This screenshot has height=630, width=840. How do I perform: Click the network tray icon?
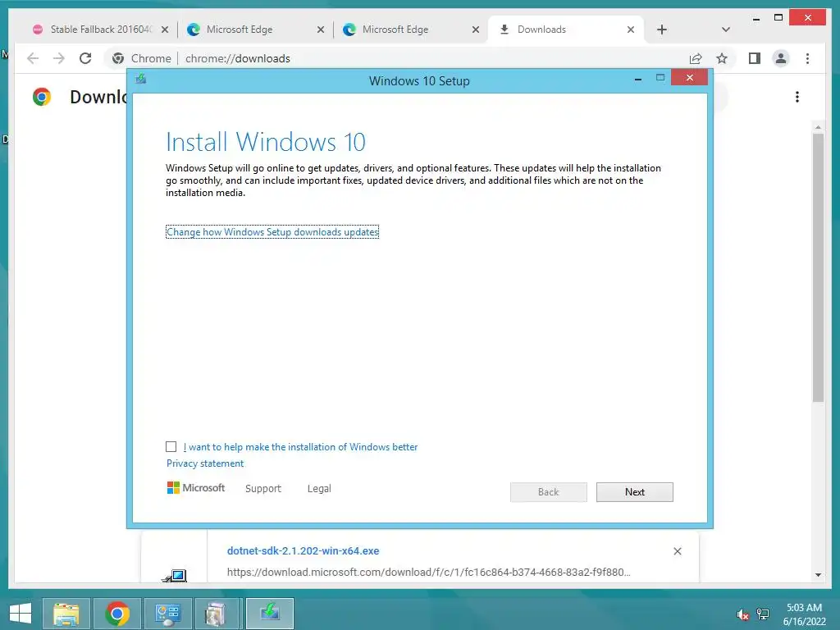[763, 614]
